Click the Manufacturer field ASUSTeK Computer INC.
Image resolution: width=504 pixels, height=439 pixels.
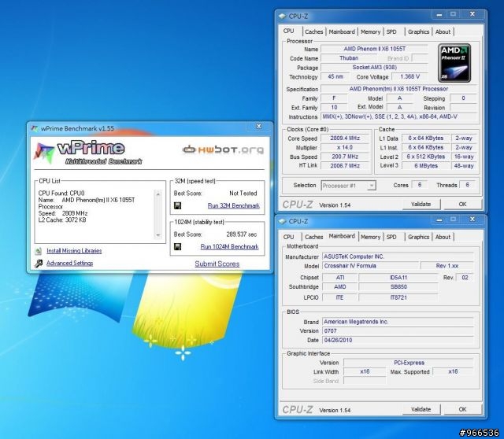pos(398,256)
